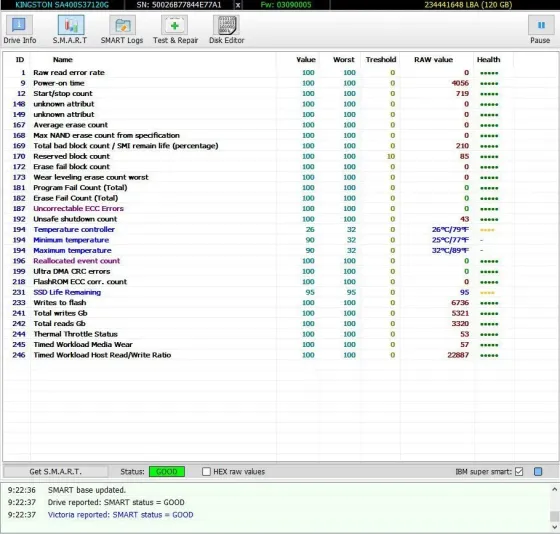Click the RAW value column header

(x=433, y=60)
